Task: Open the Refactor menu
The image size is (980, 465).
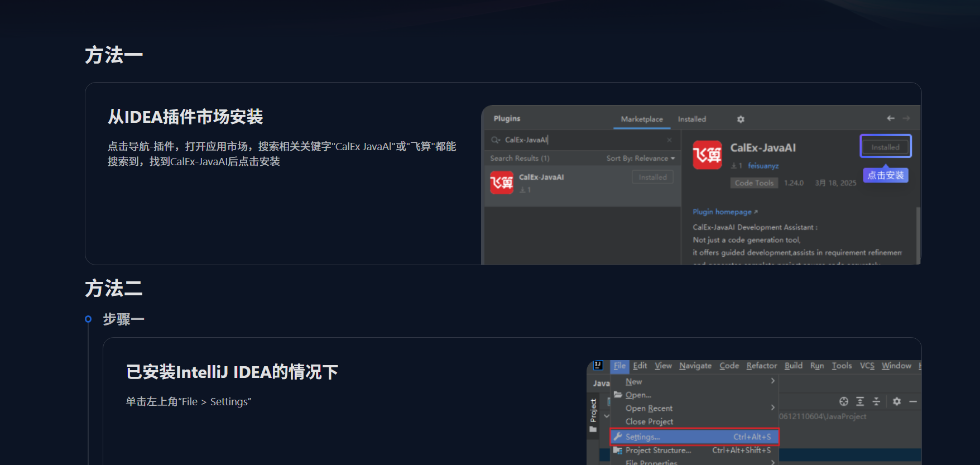Action: tap(762, 366)
